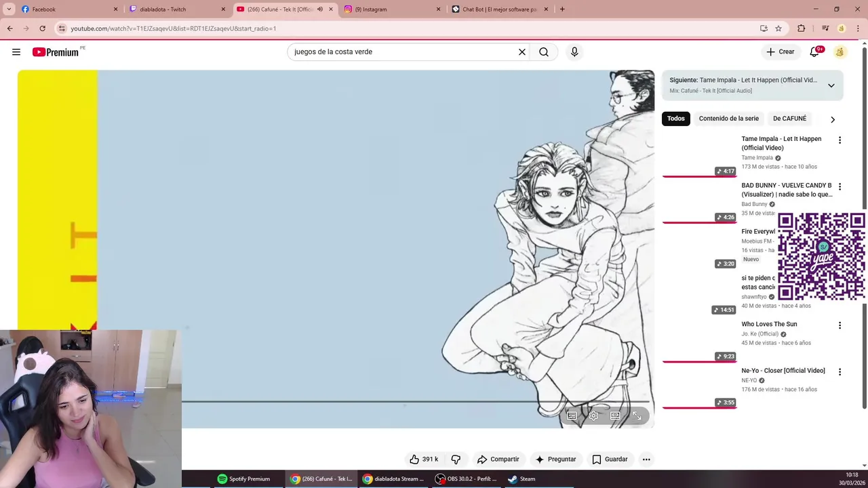This screenshot has width=868, height=488.
Task: Select the De CAFUNÉ chip
Action: (x=790, y=119)
